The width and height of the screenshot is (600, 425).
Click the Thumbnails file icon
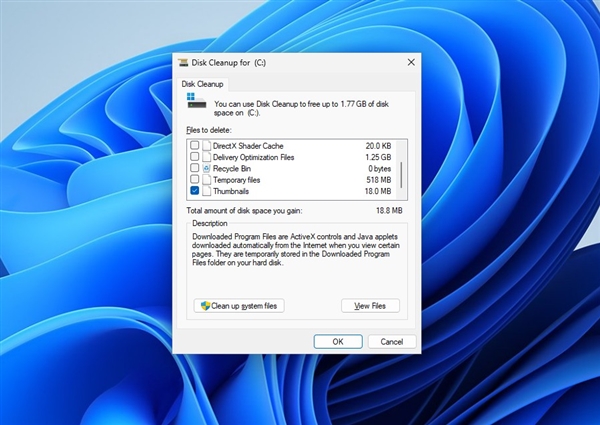(x=207, y=191)
